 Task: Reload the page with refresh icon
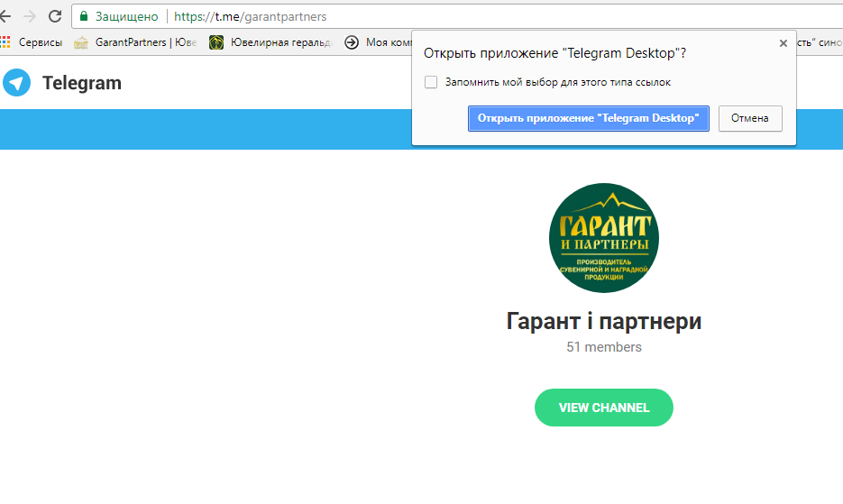click(55, 16)
